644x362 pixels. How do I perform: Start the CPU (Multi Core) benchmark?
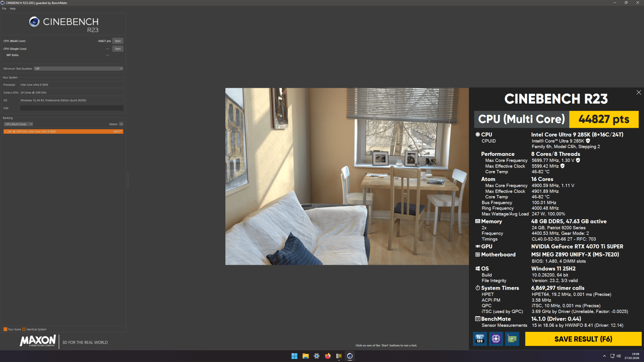point(118,41)
